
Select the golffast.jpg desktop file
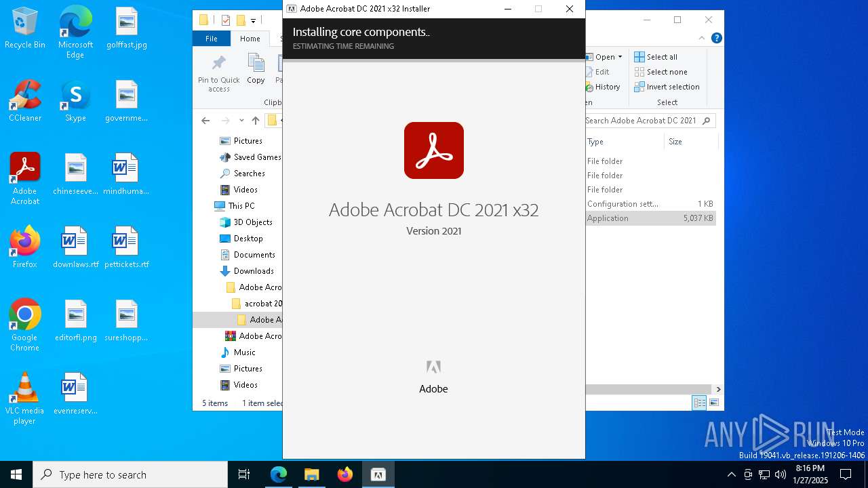pyautogui.click(x=127, y=28)
